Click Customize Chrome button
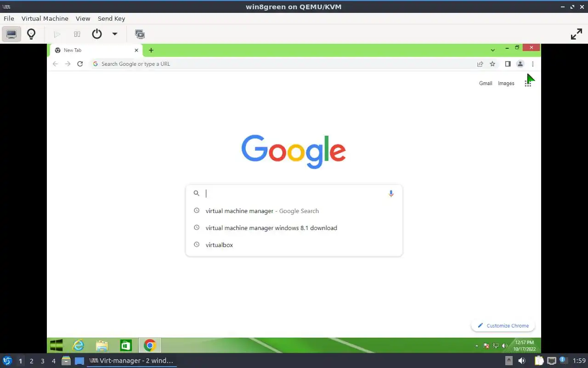This screenshot has width=588, height=368. point(503,326)
